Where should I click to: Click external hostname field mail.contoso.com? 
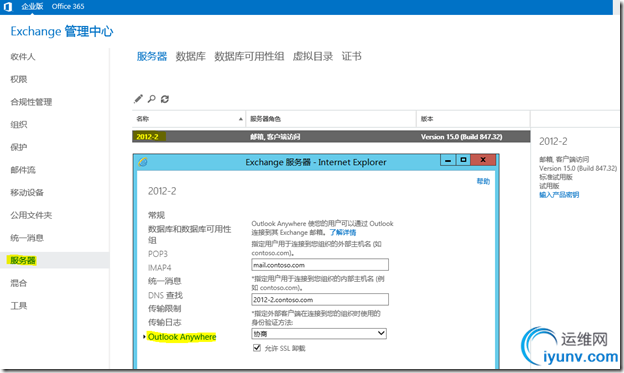pos(320,265)
